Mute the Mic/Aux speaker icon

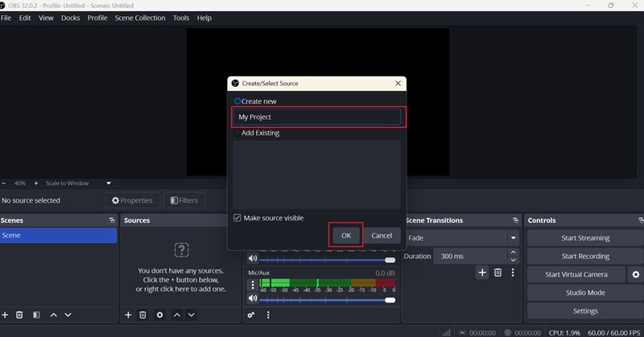(253, 298)
